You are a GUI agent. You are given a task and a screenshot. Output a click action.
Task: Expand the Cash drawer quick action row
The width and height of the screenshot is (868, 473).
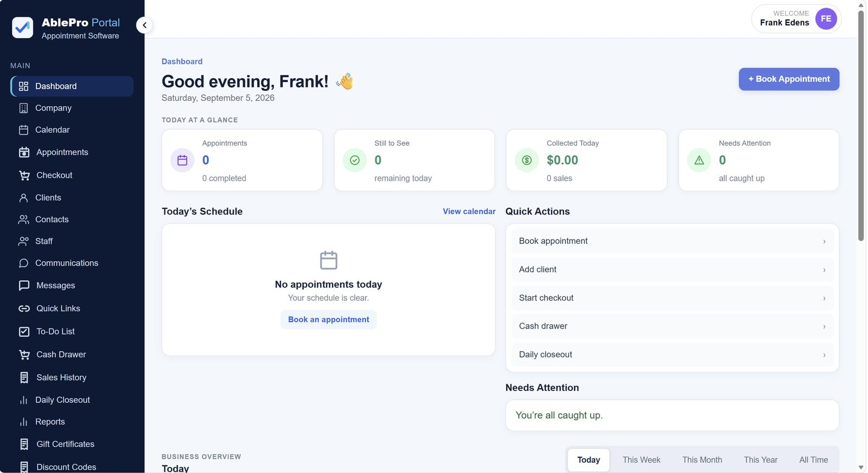pos(672,326)
